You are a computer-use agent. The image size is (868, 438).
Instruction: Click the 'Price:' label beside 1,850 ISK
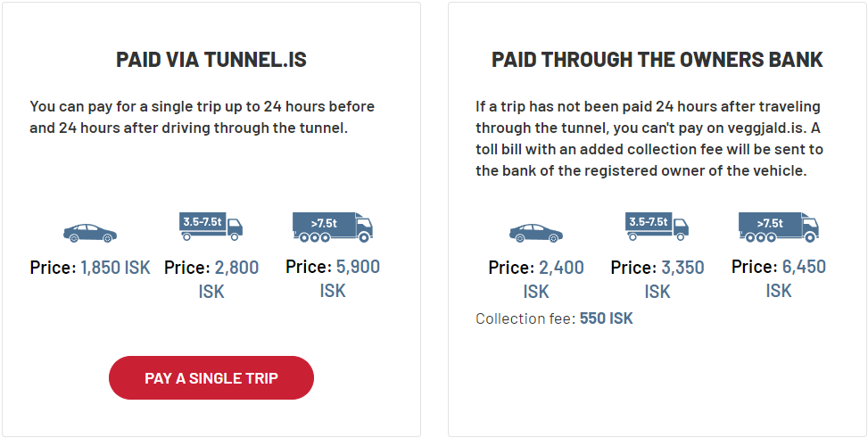coord(53,267)
